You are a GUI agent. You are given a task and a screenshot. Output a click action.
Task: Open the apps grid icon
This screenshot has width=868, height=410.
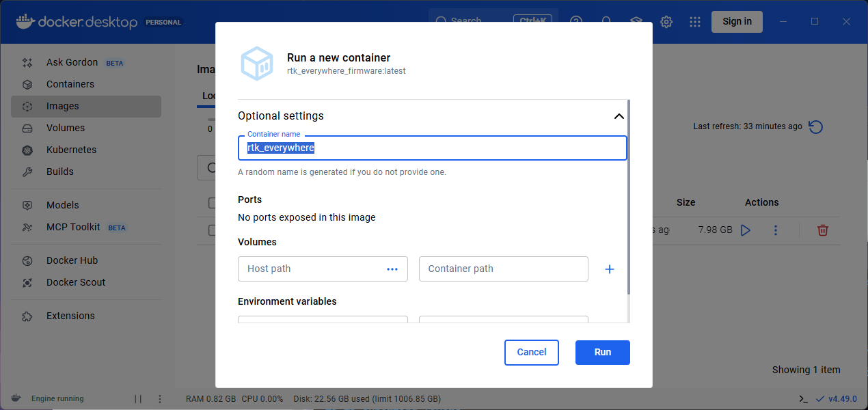point(695,22)
